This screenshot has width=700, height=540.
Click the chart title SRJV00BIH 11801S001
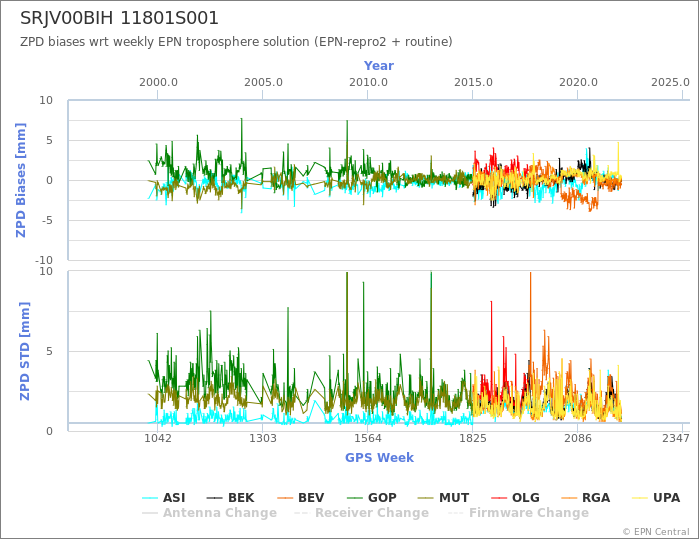point(119,18)
